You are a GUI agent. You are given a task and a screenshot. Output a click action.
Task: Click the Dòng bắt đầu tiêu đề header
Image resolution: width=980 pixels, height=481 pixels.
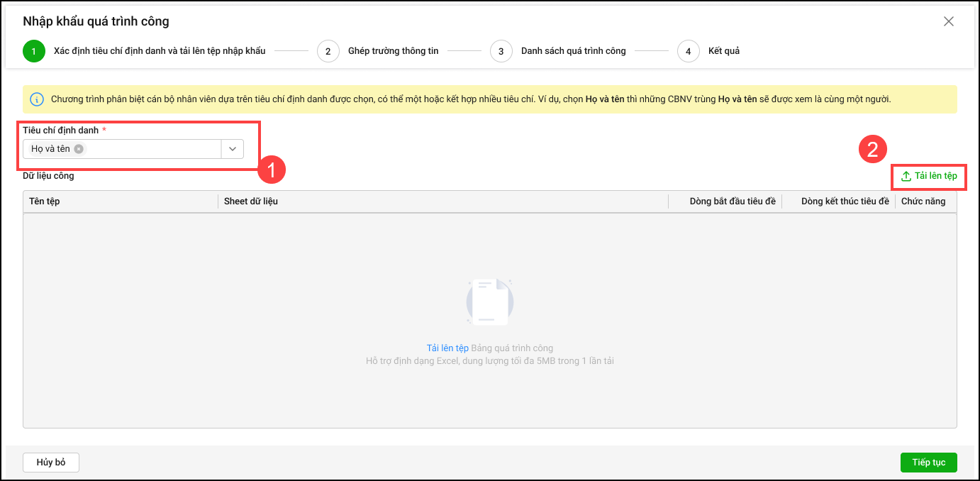[732, 201]
